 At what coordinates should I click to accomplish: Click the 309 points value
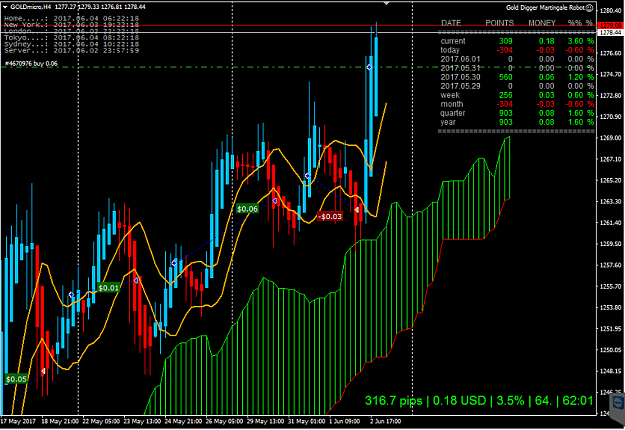[x=506, y=41]
